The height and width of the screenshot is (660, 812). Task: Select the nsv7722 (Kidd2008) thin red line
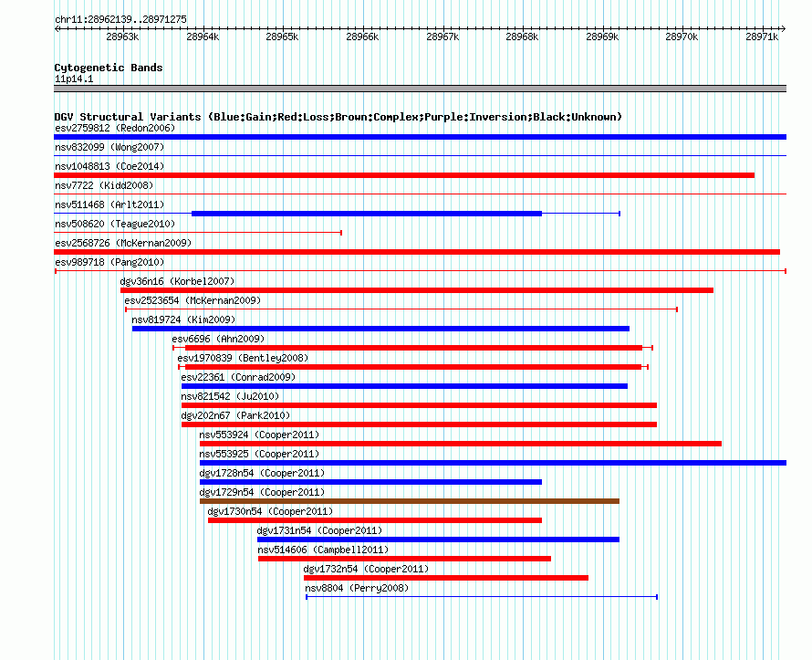coord(420,194)
